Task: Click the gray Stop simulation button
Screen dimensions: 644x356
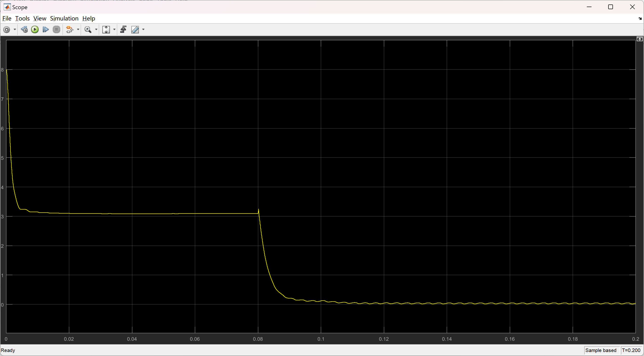Action: click(x=56, y=30)
